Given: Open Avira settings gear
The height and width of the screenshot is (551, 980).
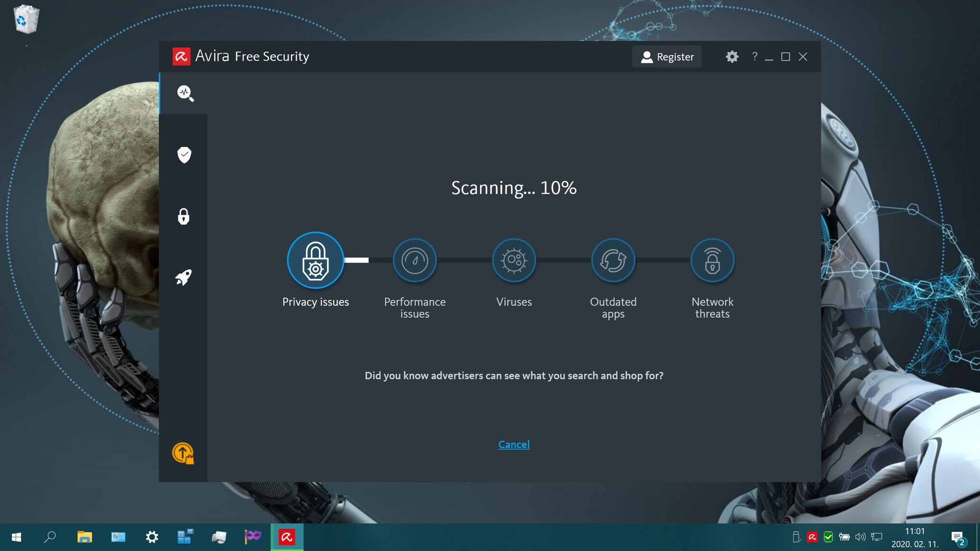Looking at the screenshot, I should pos(732,57).
